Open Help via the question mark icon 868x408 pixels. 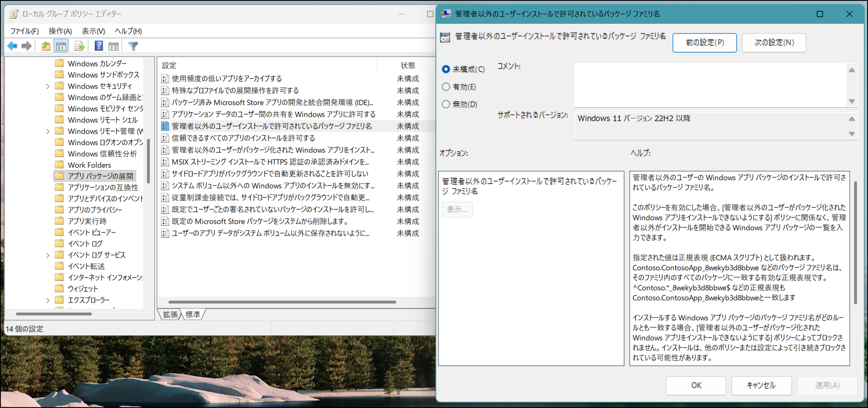click(x=99, y=46)
